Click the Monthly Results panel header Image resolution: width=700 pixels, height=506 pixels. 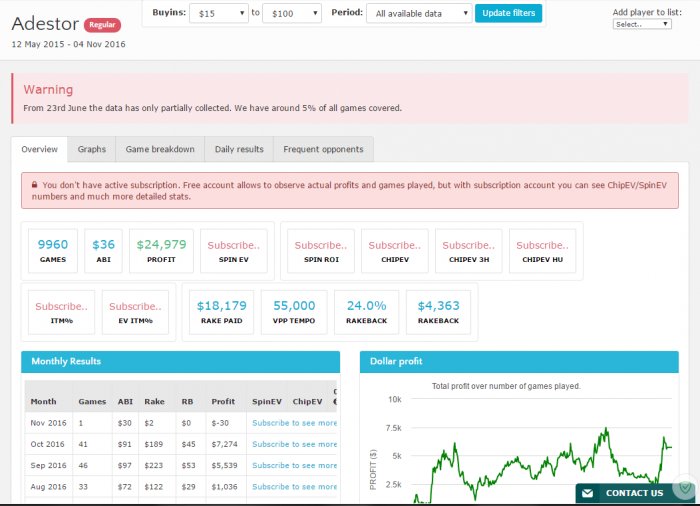(180, 361)
